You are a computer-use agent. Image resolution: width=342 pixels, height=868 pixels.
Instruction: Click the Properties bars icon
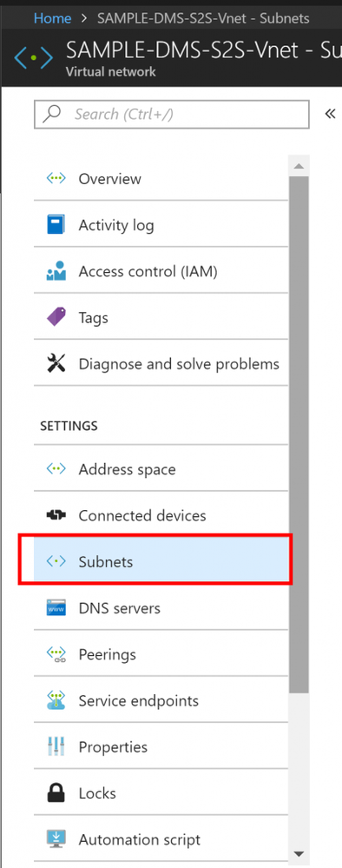click(x=56, y=746)
